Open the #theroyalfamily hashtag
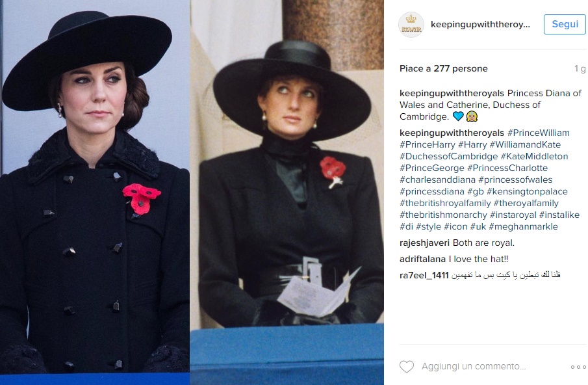588x385 pixels. 526,203
